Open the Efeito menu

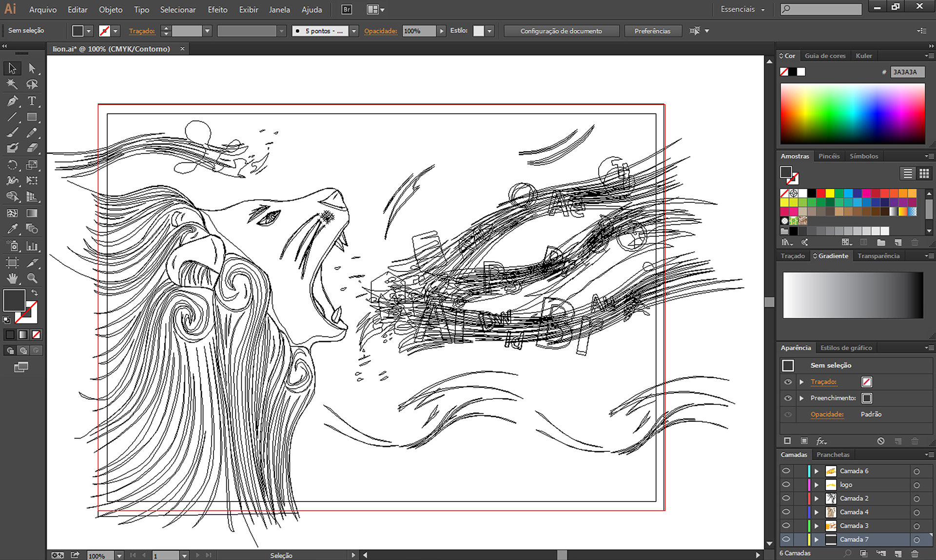tap(217, 9)
